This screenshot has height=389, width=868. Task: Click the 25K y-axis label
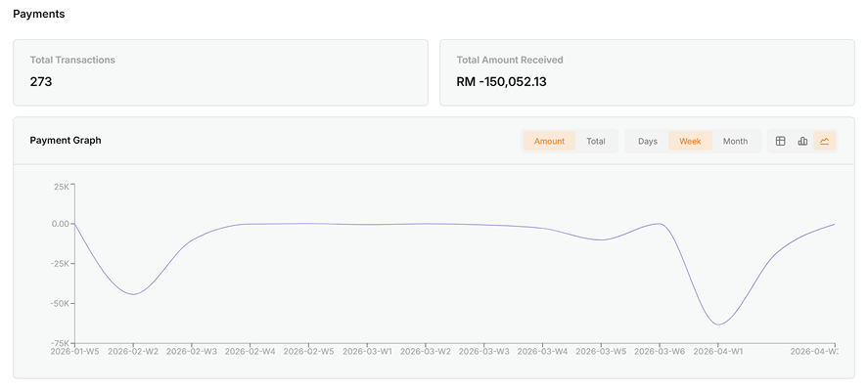click(x=61, y=187)
